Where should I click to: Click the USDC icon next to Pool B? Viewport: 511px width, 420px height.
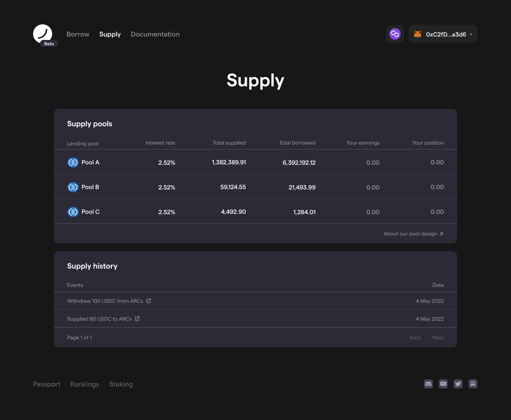(73, 187)
